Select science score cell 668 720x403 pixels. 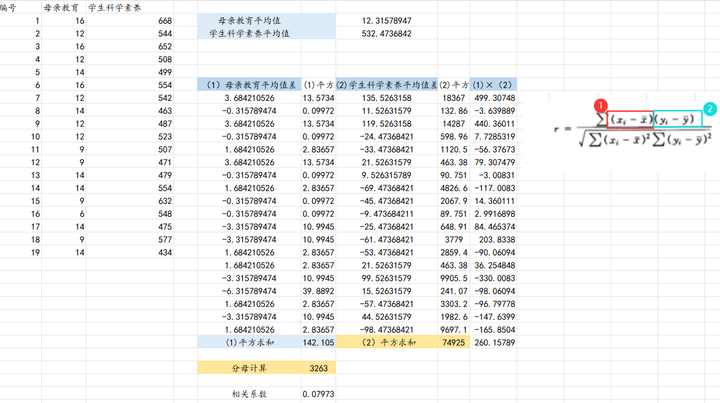click(x=129, y=21)
